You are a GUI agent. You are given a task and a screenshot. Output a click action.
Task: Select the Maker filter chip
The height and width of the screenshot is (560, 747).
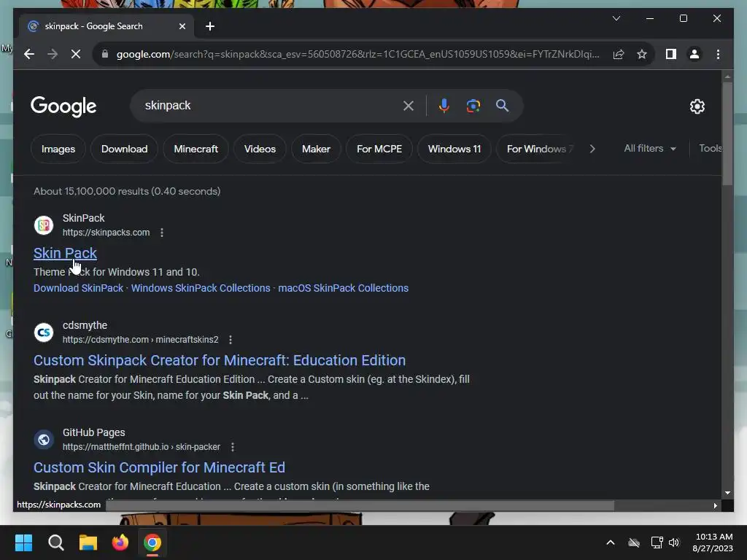pyautogui.click(x=316, y=149)
